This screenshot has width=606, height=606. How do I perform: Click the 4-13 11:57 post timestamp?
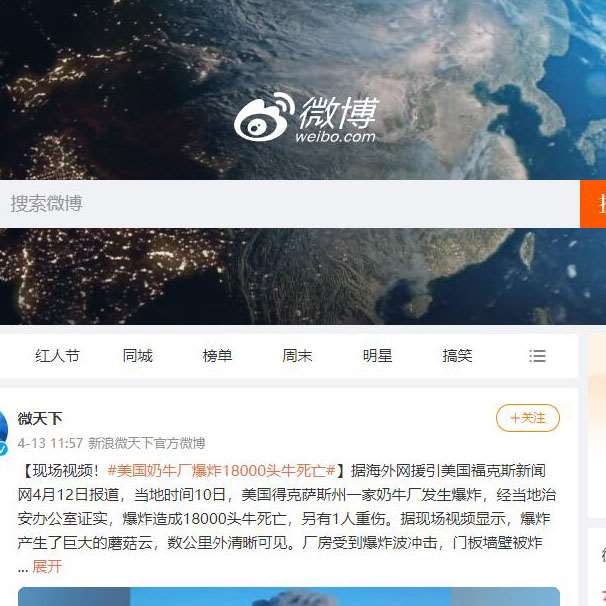(x=50, y=443)
